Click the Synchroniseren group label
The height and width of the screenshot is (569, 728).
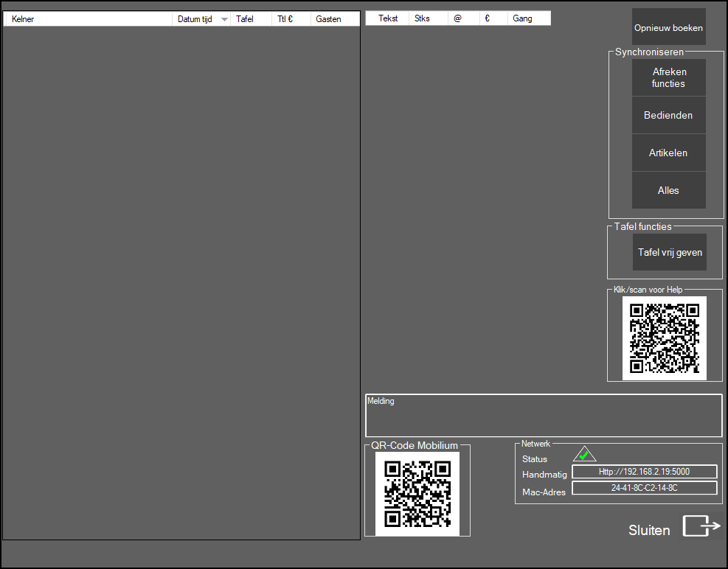pyautogui.click(x=649, y=52)
